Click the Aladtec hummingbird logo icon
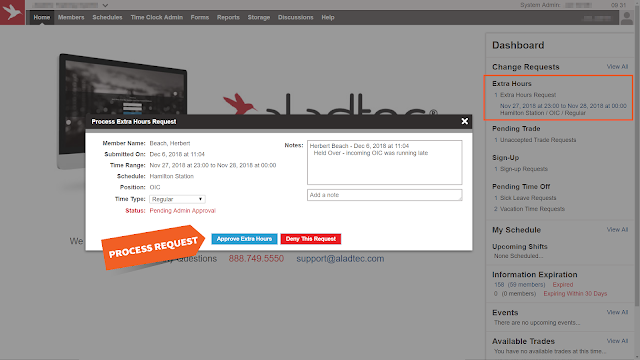This screenshot has width=640, height=360. point(12,12)
